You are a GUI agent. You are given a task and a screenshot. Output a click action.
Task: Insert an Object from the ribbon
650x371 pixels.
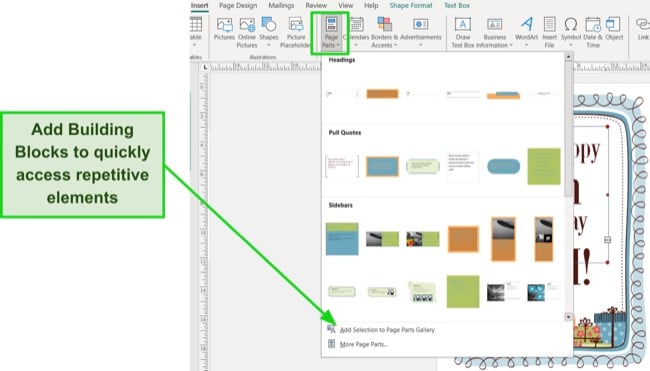[614, 29]
